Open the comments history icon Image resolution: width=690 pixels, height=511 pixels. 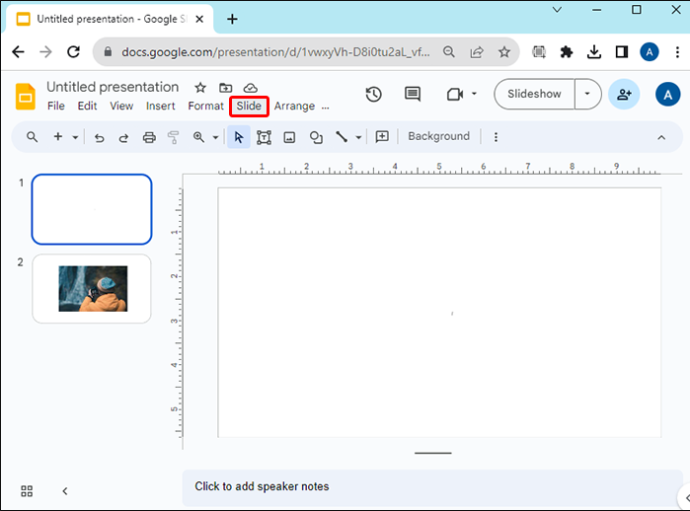pyautogui.click(x=412, y=94)
